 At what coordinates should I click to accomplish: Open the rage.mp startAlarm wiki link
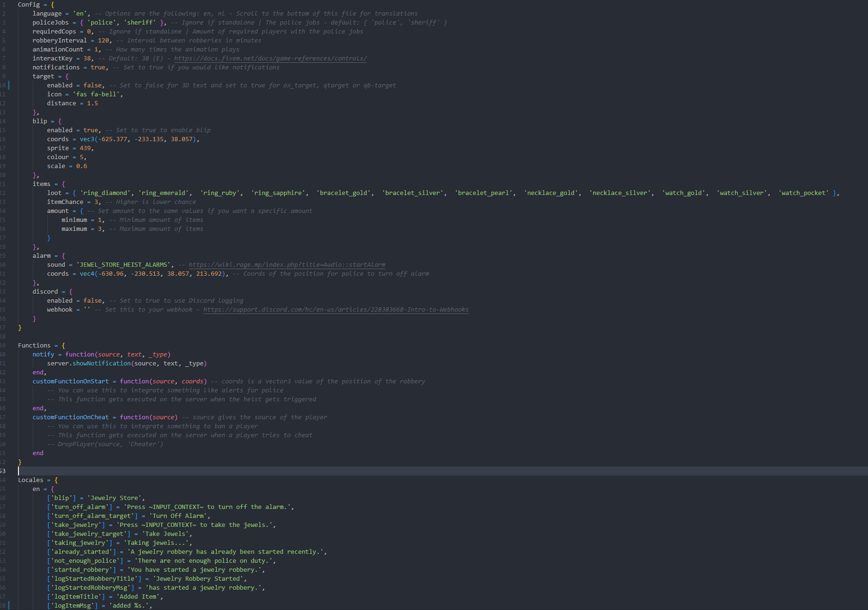(287, 265)
